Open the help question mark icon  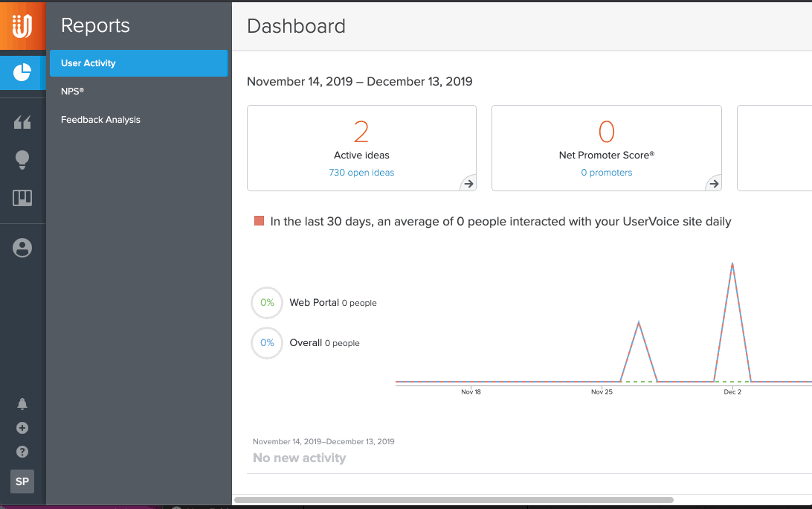click(22, 452)
